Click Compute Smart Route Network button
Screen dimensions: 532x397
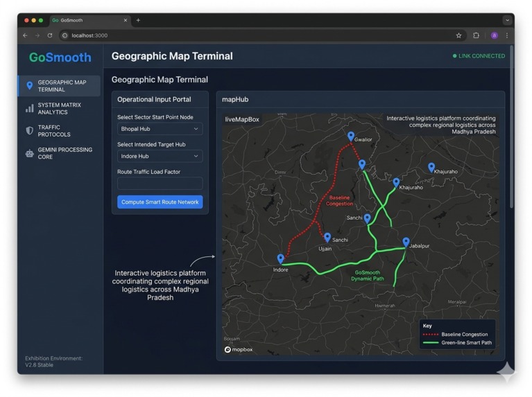160,202
